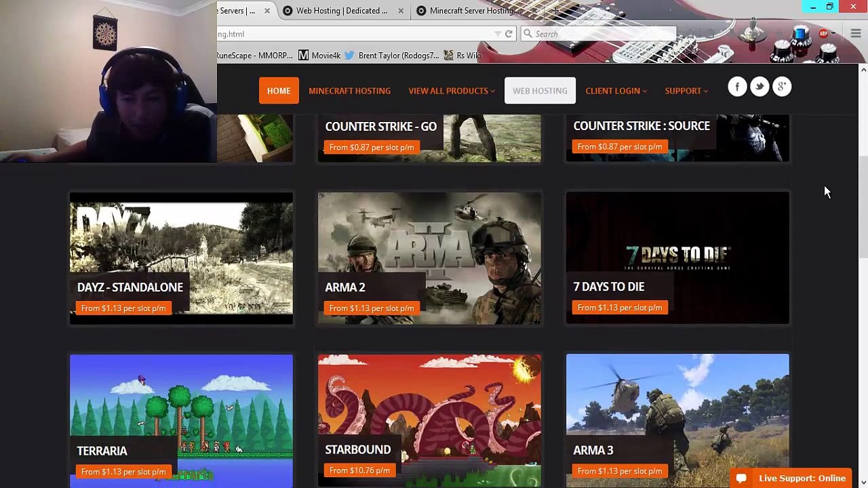Click the COUNTER STRIKE - GO title
868x488 pixels.
[380, 127]
